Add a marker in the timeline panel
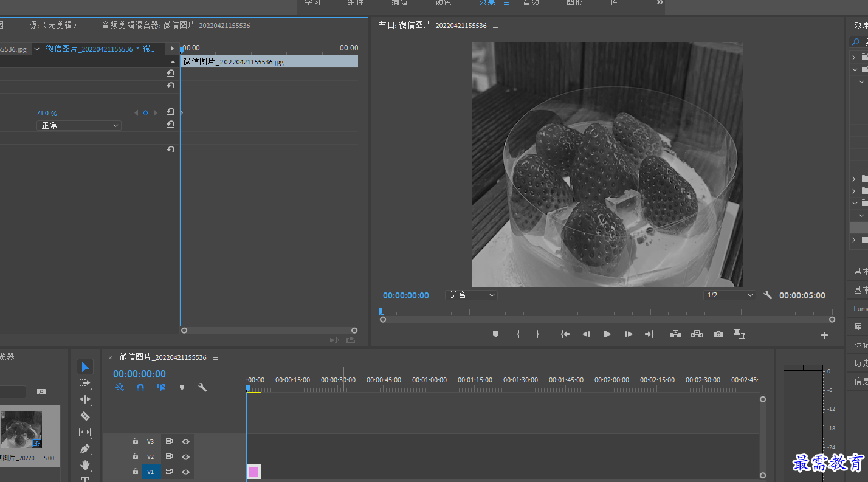This screenshot has width=868, height=482. point(181,387)
